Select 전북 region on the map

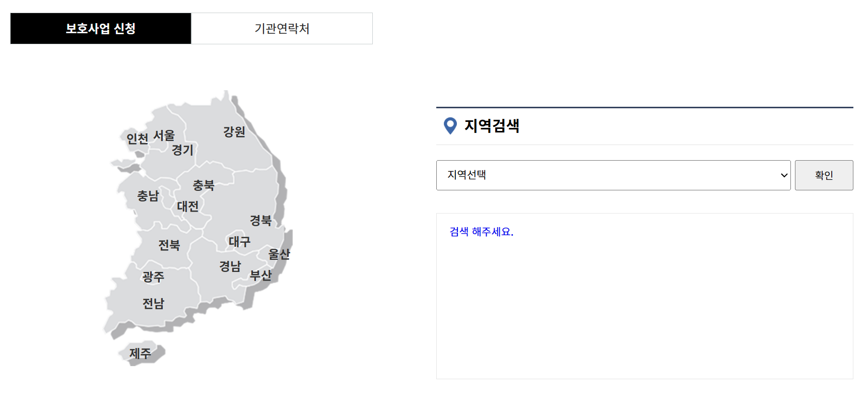[169, 245]
